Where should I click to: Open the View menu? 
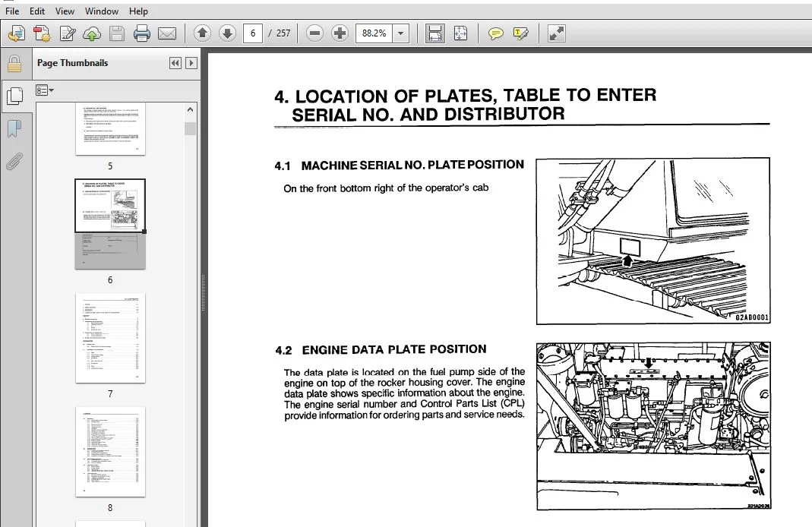click(x=65, y=11)
